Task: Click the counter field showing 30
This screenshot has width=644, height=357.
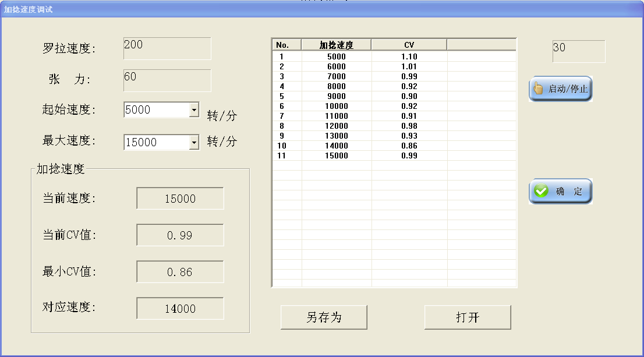Action: point(578,51)
